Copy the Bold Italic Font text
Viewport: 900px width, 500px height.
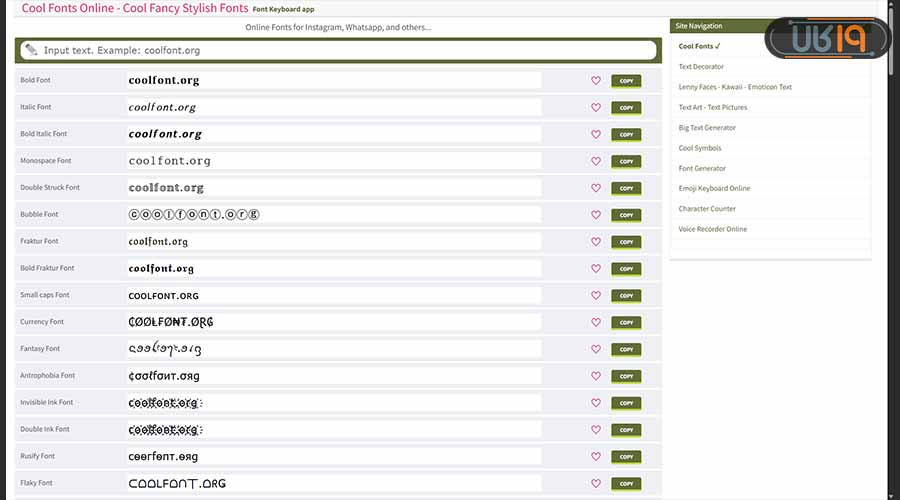pos(626,134)
